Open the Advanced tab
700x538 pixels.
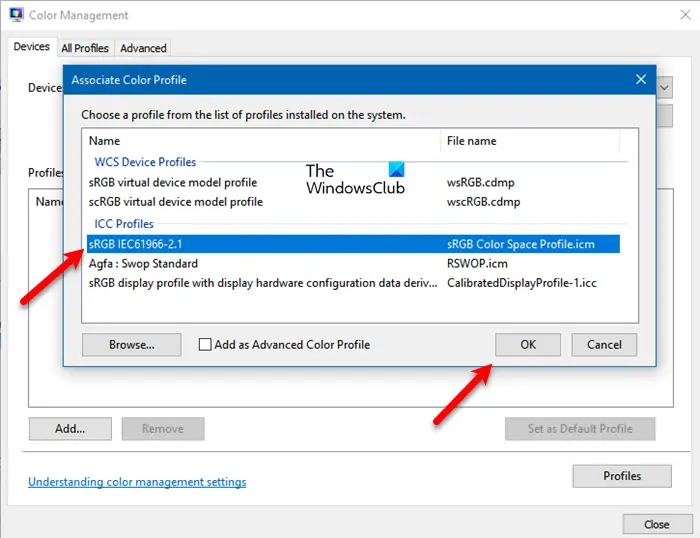pos(143,48)
